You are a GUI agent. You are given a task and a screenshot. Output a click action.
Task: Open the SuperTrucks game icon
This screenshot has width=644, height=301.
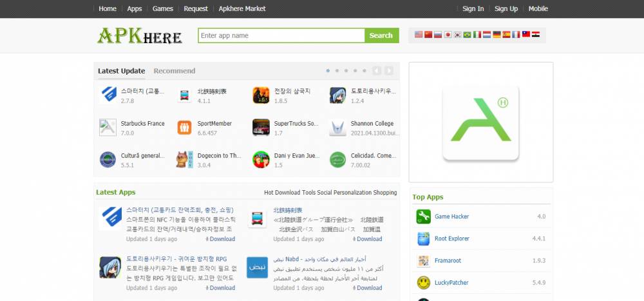click(x=261, y=128)
